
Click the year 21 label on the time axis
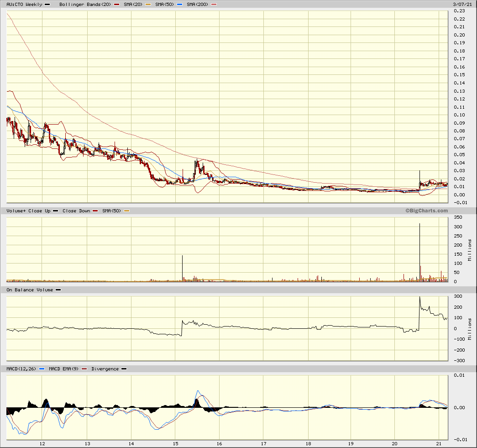tap(439, 444)
